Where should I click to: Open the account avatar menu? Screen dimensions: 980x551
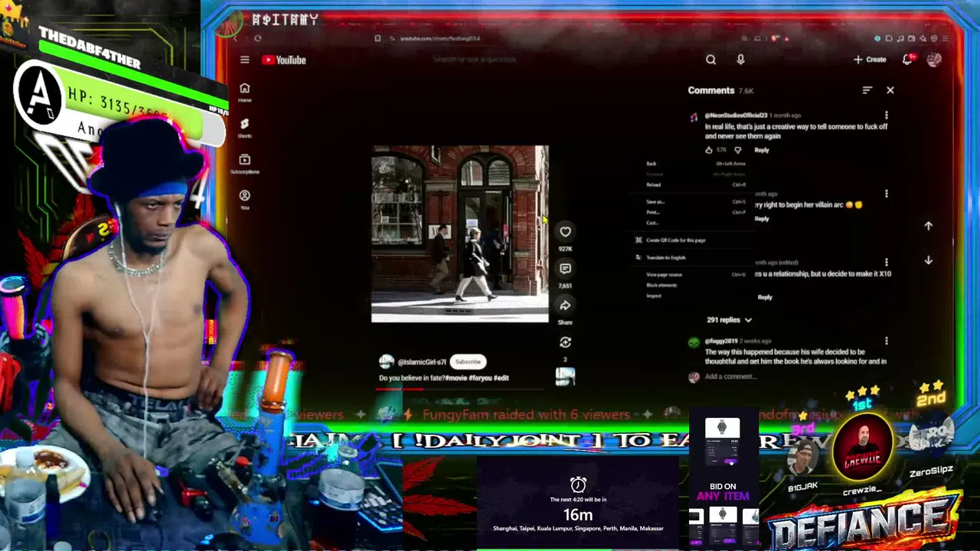pos(934,60)
